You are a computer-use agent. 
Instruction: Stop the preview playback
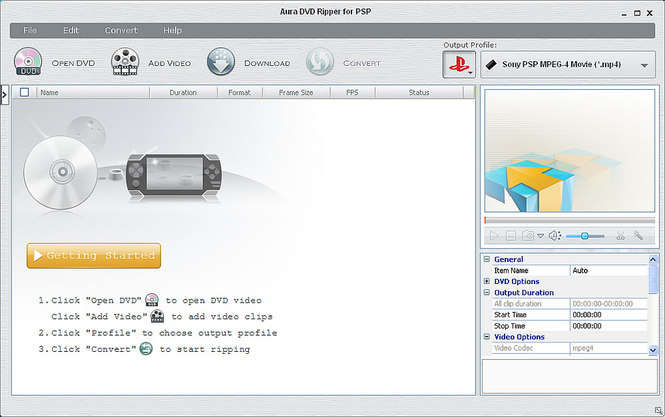511,236
